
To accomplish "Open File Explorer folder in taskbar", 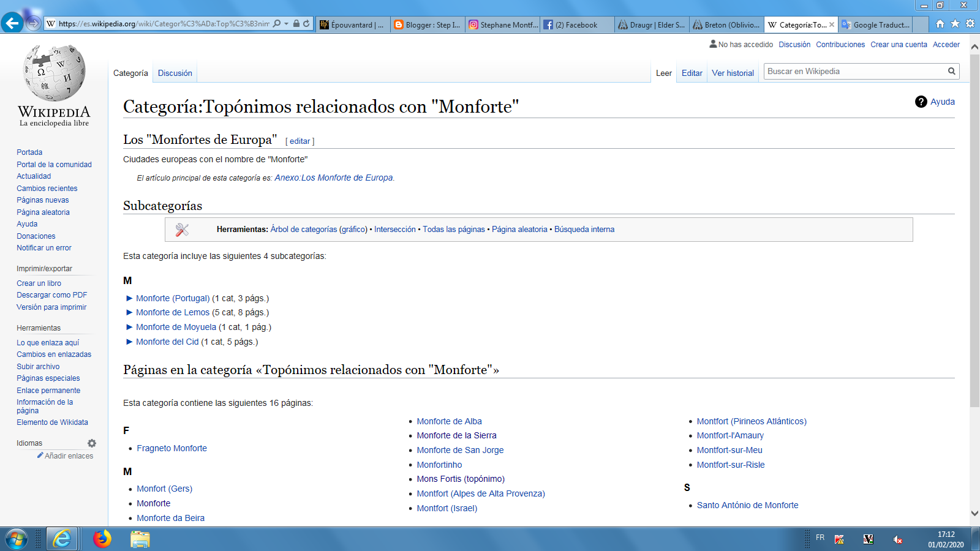I will 140,539.
